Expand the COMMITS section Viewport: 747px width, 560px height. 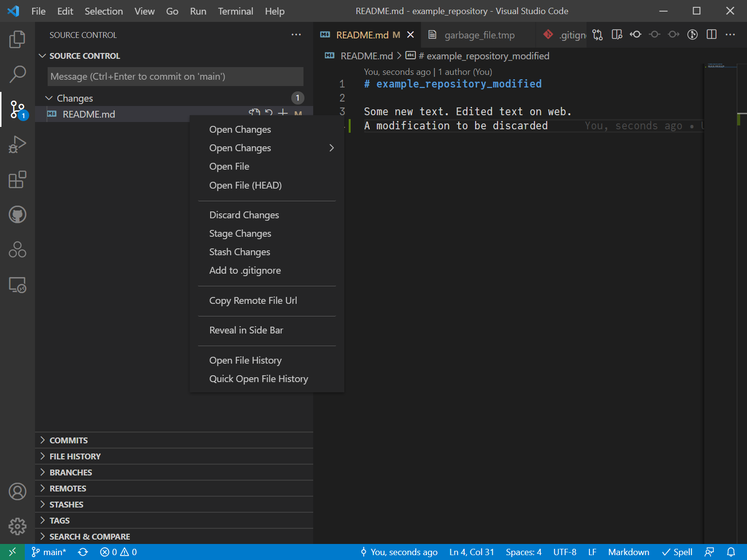pyautogui.click(x=69, y=440)
